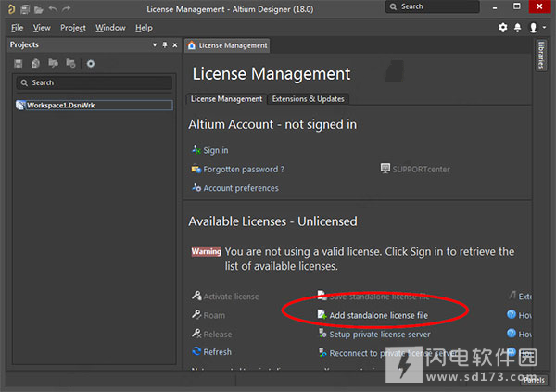
Task: Click the compile documents icon in Projects toolbar
Action: tap(35, 64)
